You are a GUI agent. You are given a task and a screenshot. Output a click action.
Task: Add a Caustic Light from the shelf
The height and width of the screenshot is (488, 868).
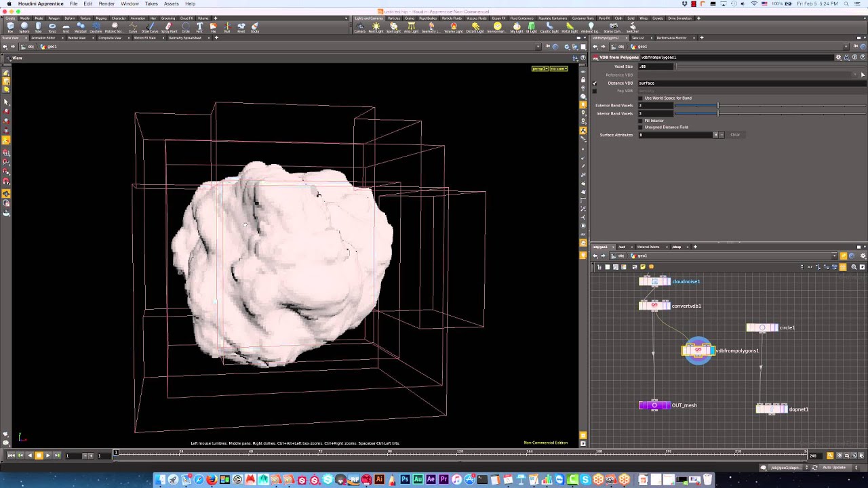point(549,27)
